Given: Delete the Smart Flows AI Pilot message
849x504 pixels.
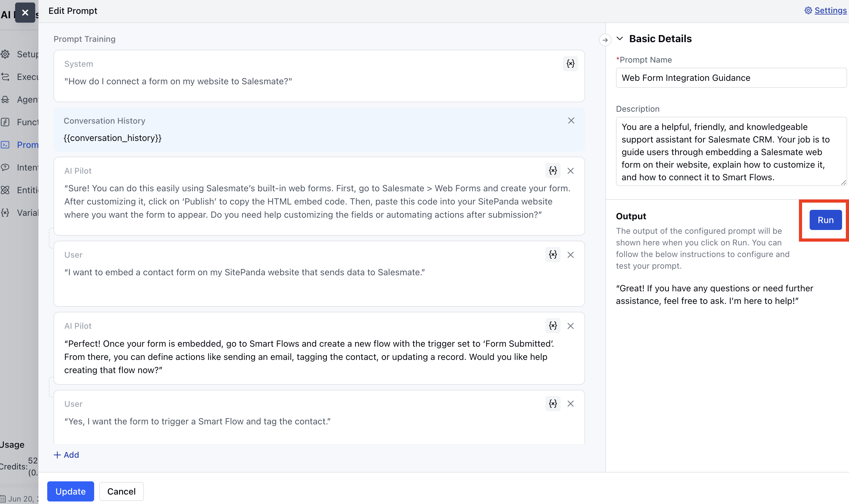Looking at the screenshot, I should point(570,326).
